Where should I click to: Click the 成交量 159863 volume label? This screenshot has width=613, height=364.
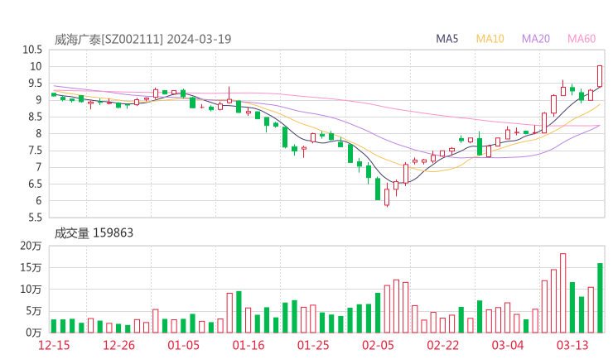(x=94, y=233)
